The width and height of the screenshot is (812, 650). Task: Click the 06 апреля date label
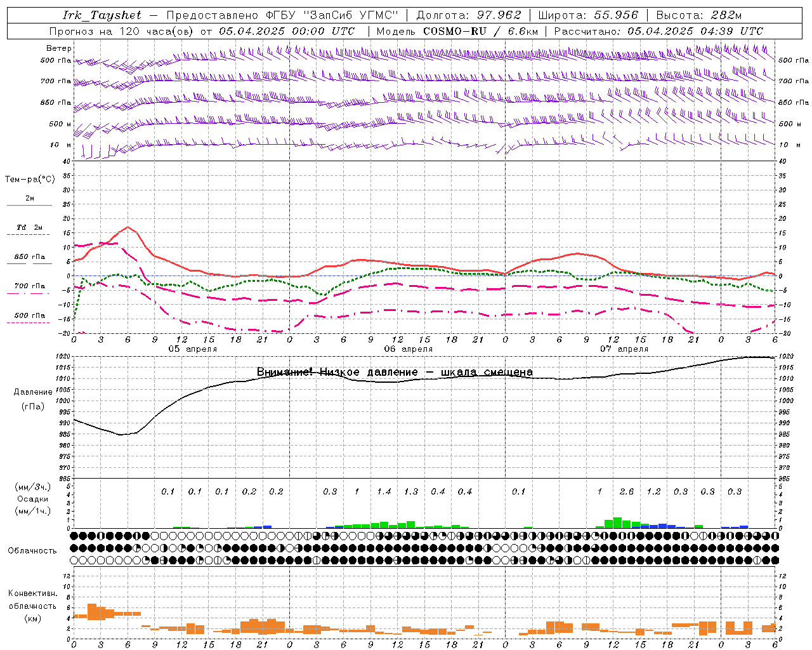pyautogui.click(x=409, y=349)
